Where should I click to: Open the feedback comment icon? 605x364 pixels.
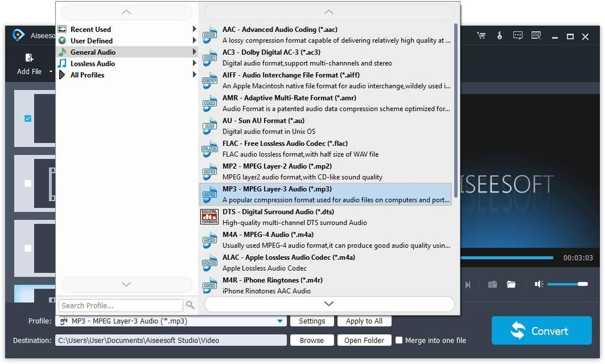click(518, 35)
